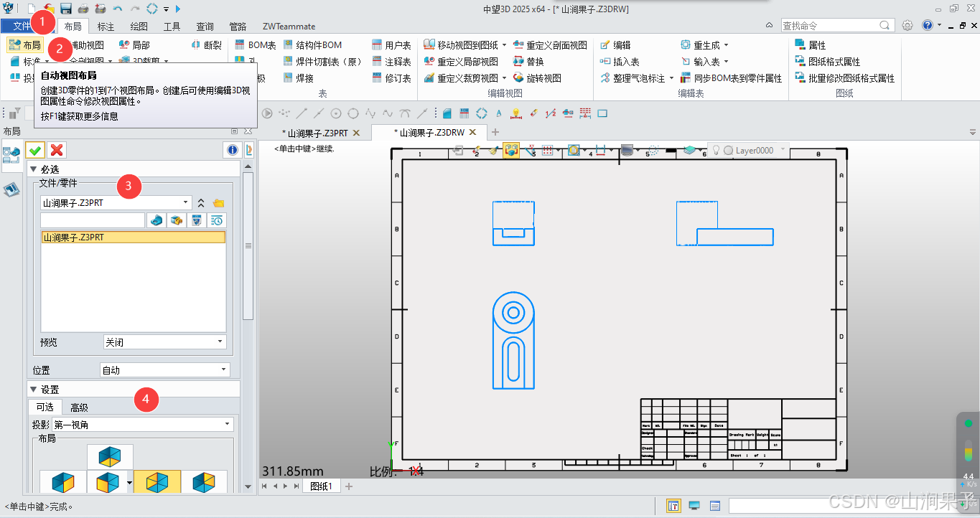Click the 重定义局部视图 tool

tap(461, 62)
